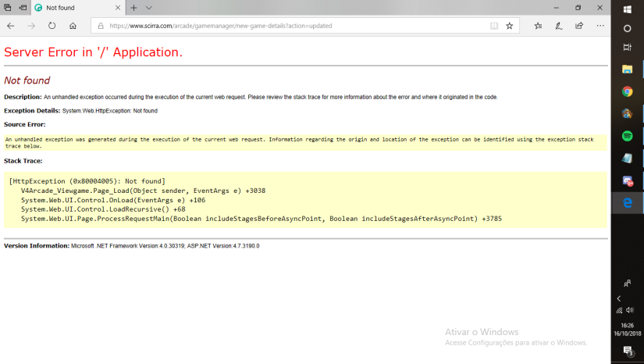Open the third pinned app below Chrome
Image resolution: width=644 pixels, height=364 pixels.
[627, 158]
